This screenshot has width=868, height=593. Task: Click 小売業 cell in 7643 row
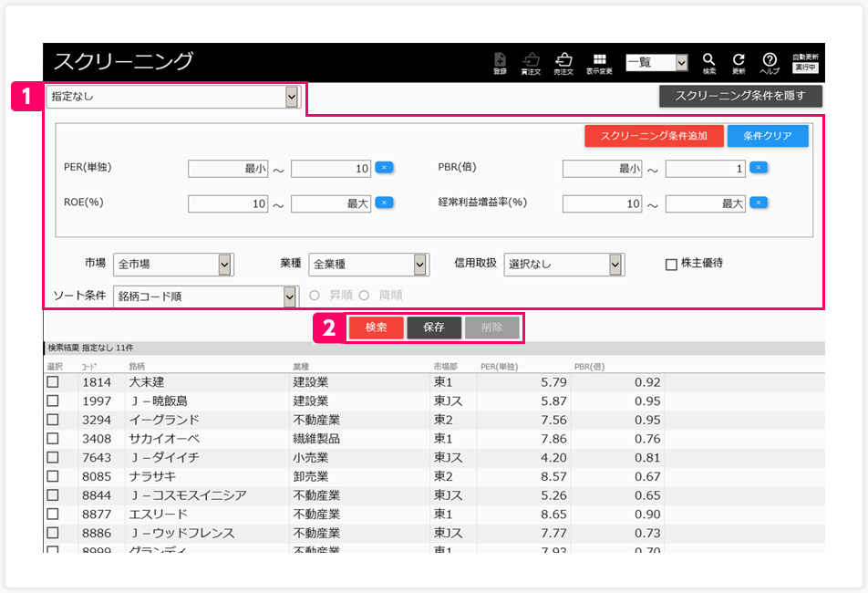(311, 457)
